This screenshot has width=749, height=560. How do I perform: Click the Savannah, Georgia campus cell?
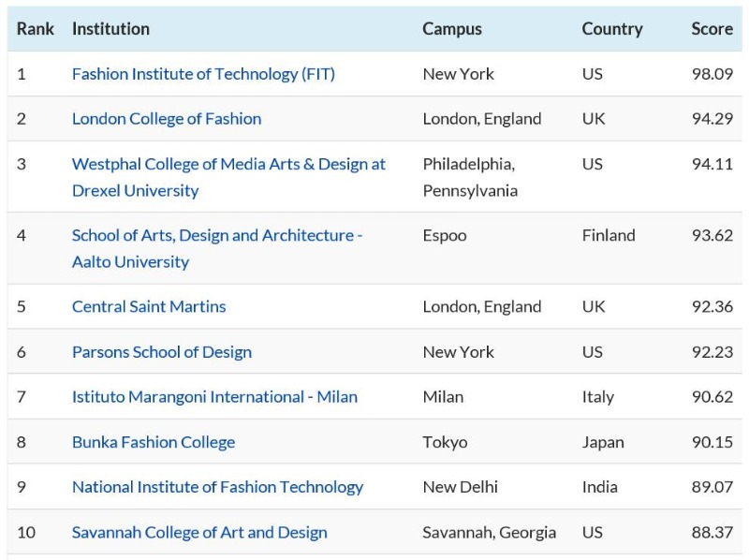[x=489, y=533]
